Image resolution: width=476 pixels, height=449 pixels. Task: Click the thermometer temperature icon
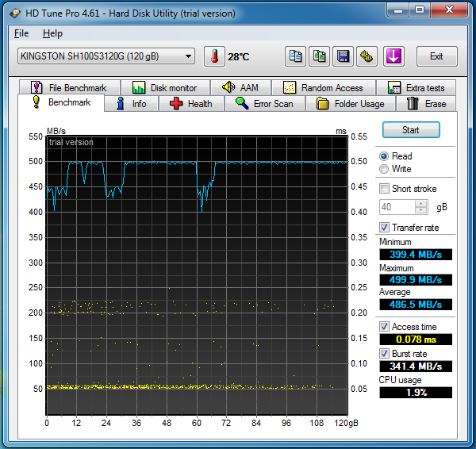click(x=214, y=56)
